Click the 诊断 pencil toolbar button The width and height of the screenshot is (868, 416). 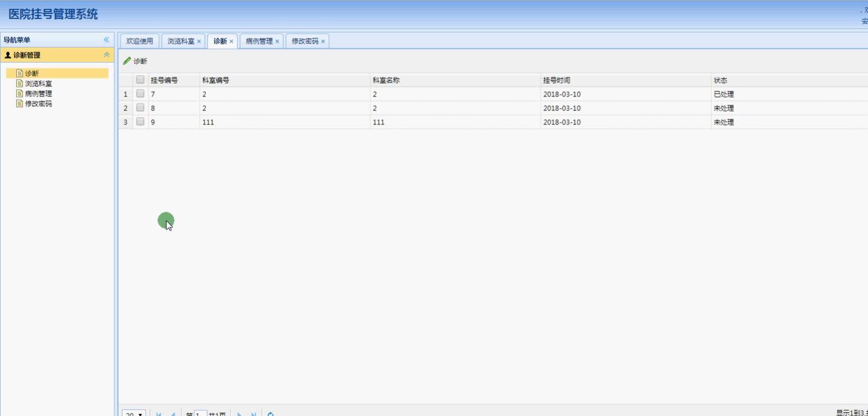135,61
